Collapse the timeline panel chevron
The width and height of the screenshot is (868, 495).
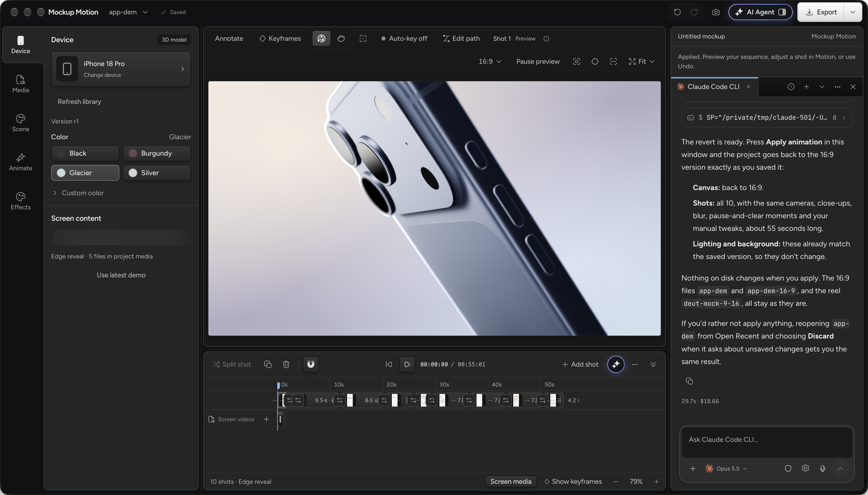[653, 364]
